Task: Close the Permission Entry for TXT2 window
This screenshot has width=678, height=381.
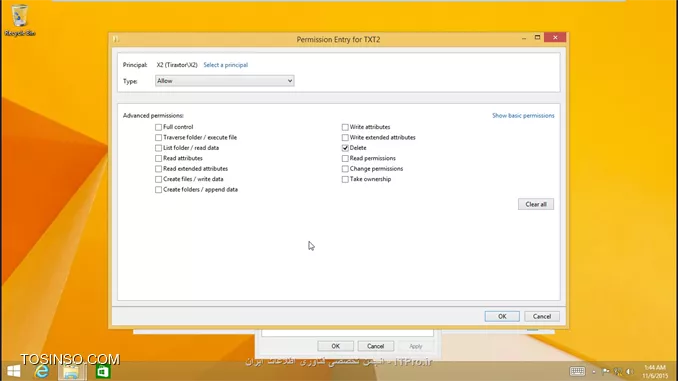Action: pyautogui.click(x=555, y=38)
